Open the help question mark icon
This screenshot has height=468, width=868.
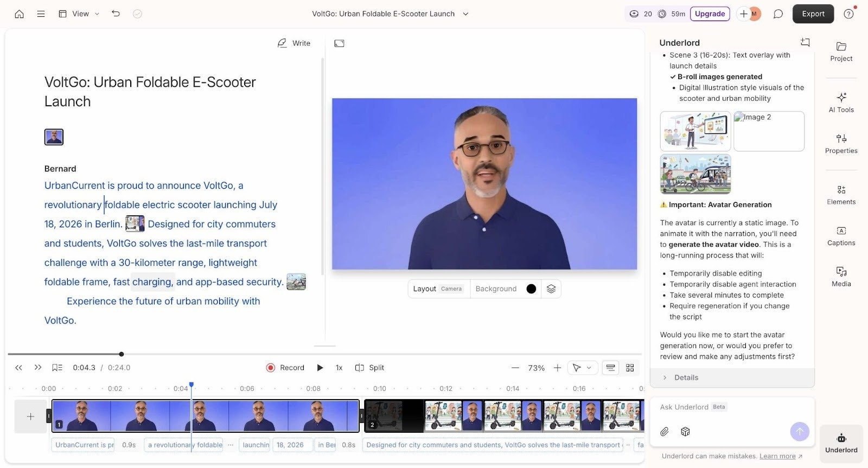[848, 14]
